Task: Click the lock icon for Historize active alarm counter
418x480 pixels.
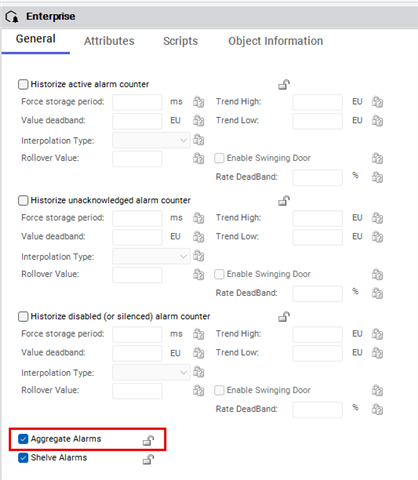Action: 284,85
